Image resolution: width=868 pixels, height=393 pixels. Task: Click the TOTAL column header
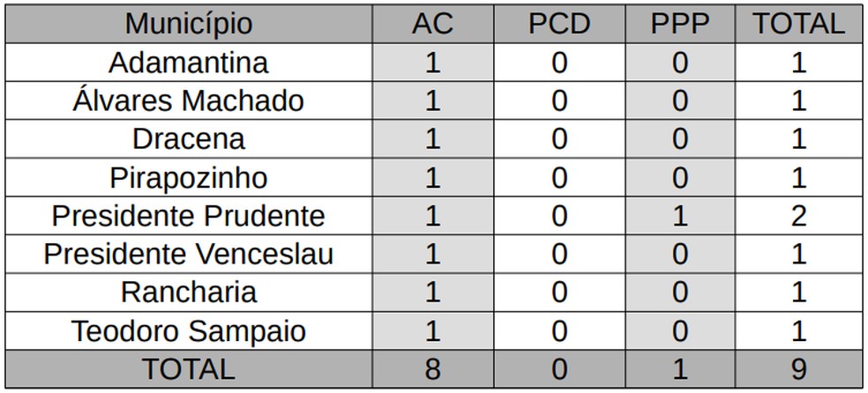pos(798,24)
